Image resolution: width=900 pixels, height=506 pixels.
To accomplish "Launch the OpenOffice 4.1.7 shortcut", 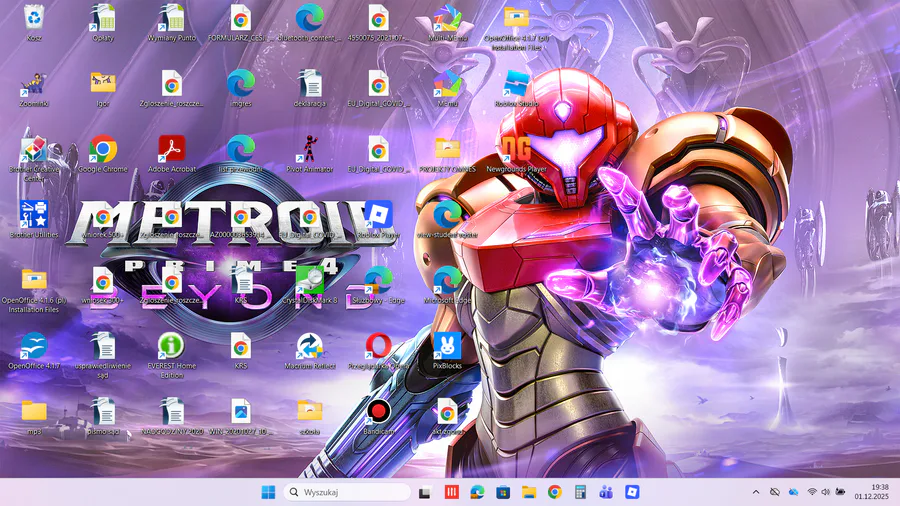I will [x=34, y=345].
